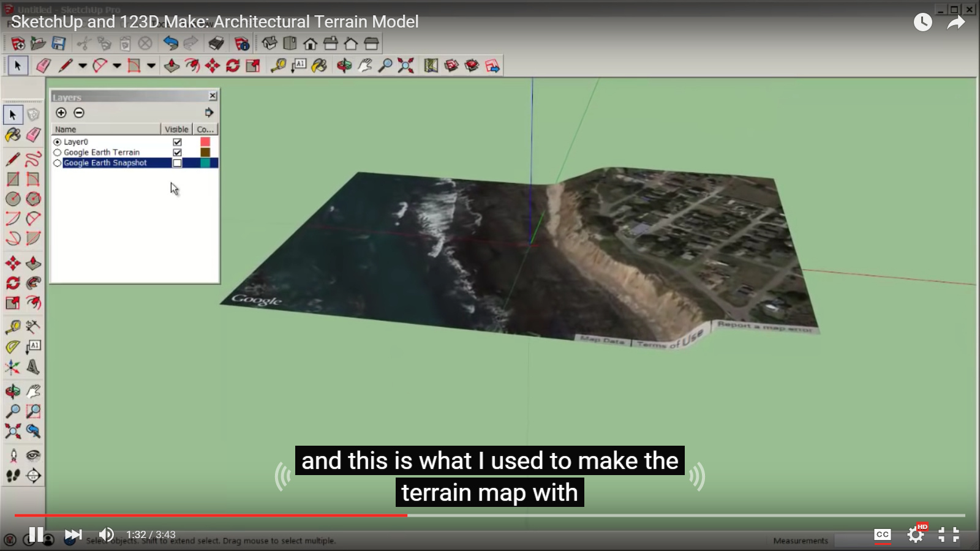This screenshot has height=551, width=980.
Task: Select the Push/Pull tool in top toolbar
Action: click(171, 66)
